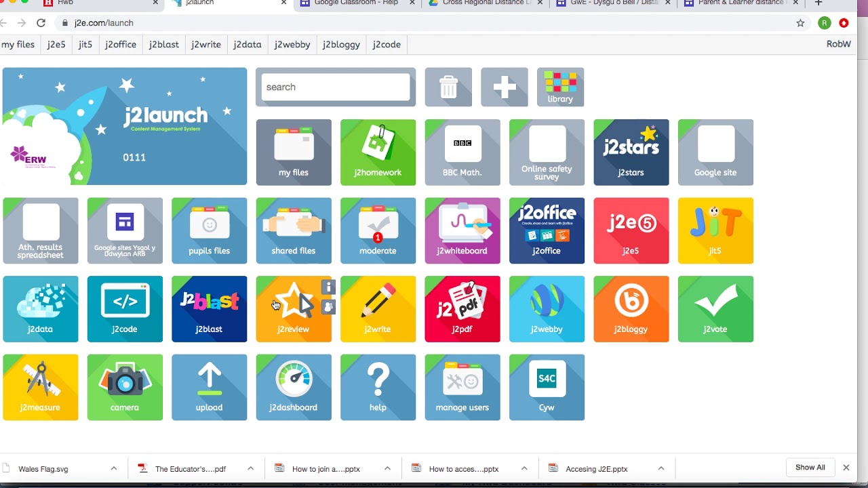
Task: Open the Online safety survey tile
Action: [x=547, y=152]
